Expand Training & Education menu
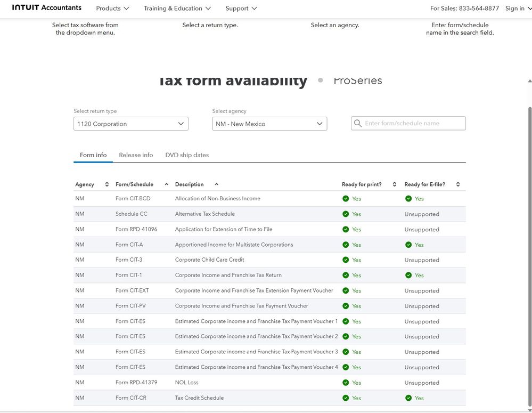532x413 pixels. pyautogui.click(x=177, y=9)
